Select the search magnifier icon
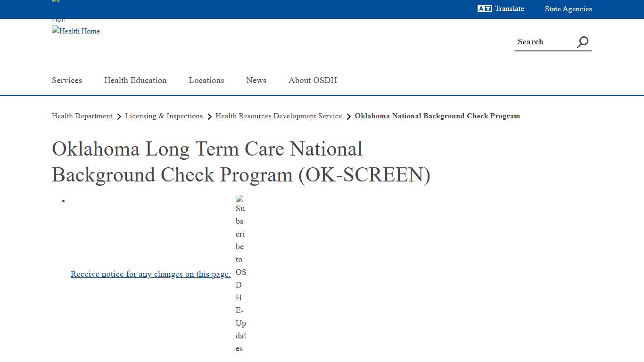Viewport: 644px width, 362px height. pos(582,41)
